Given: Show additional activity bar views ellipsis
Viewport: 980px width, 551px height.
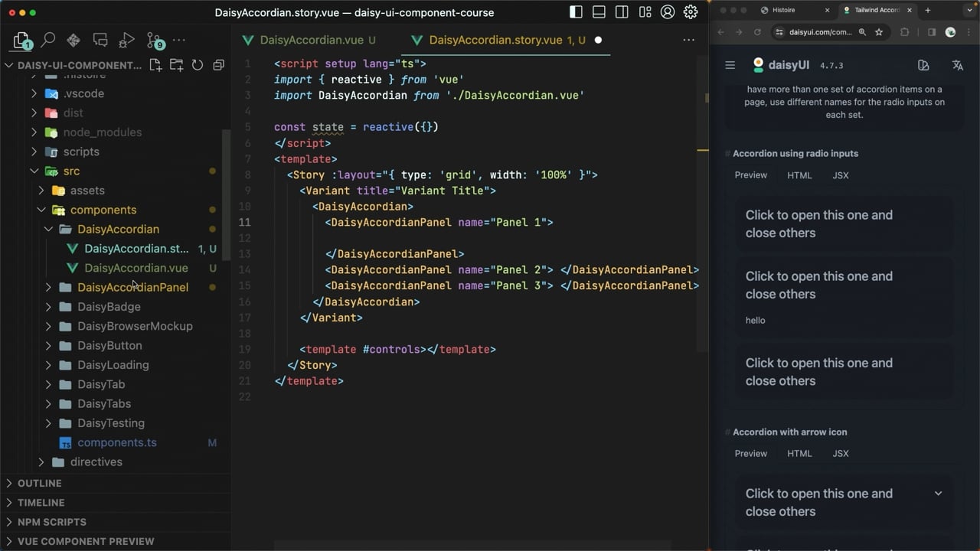Looking at the screenshot, I should point(179,40).
